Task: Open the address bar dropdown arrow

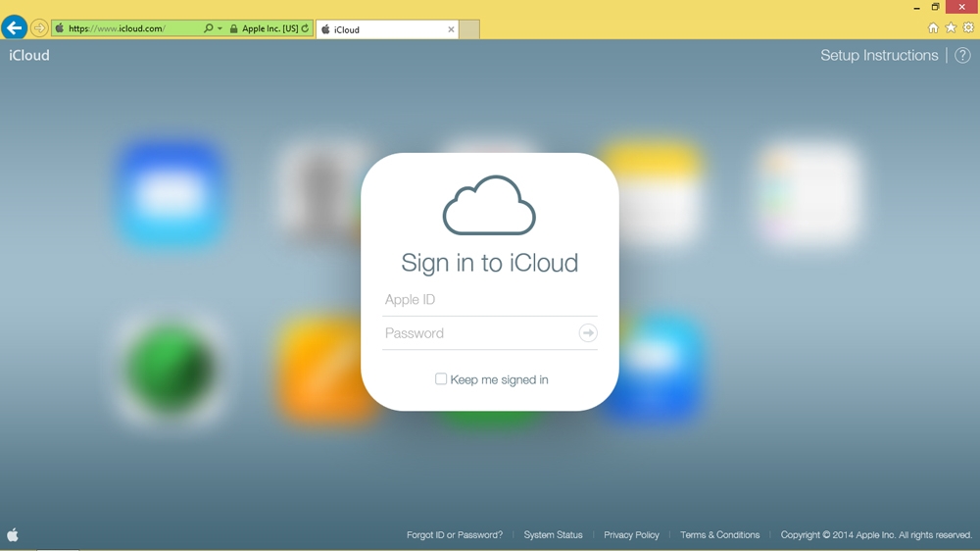Action: pyautogui.click(x=220, y=28)
